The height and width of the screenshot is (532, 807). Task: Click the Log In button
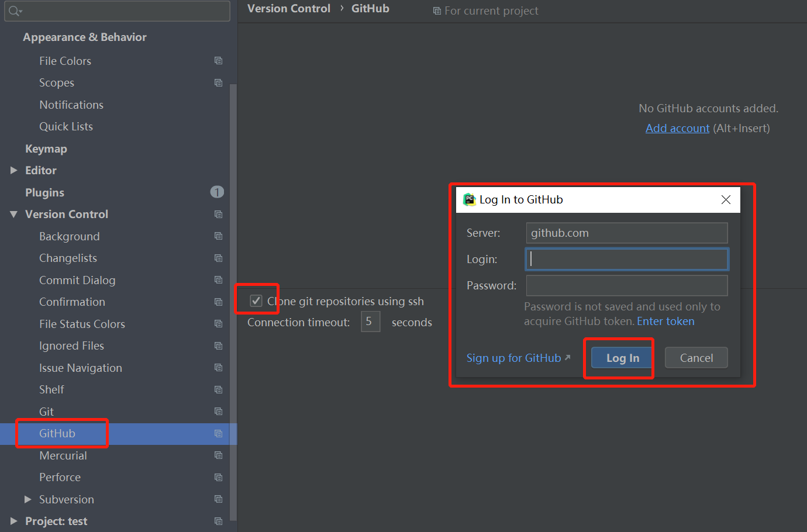622,358
